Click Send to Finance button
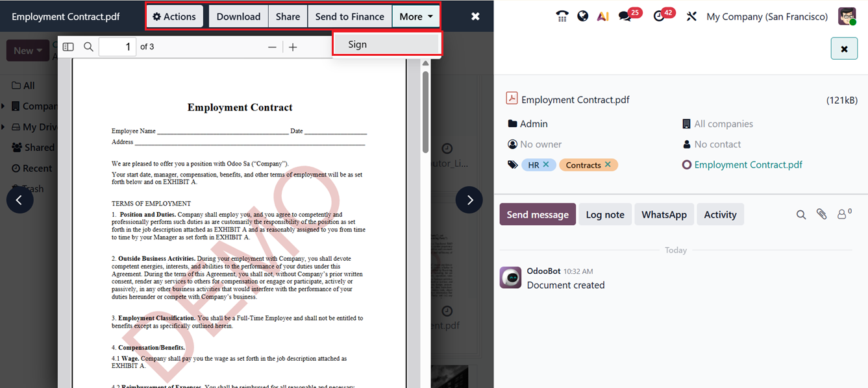 click(x=349, y=17)
